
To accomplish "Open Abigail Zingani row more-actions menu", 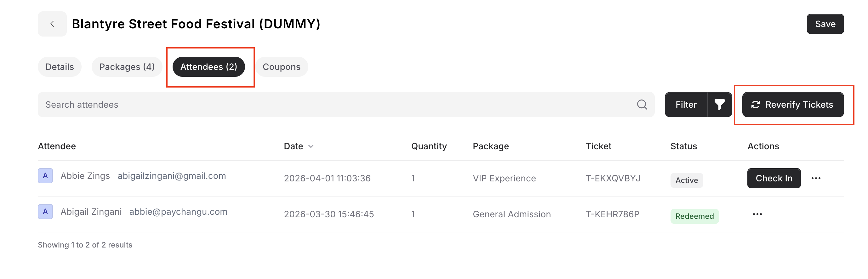I will click(757, 214).
